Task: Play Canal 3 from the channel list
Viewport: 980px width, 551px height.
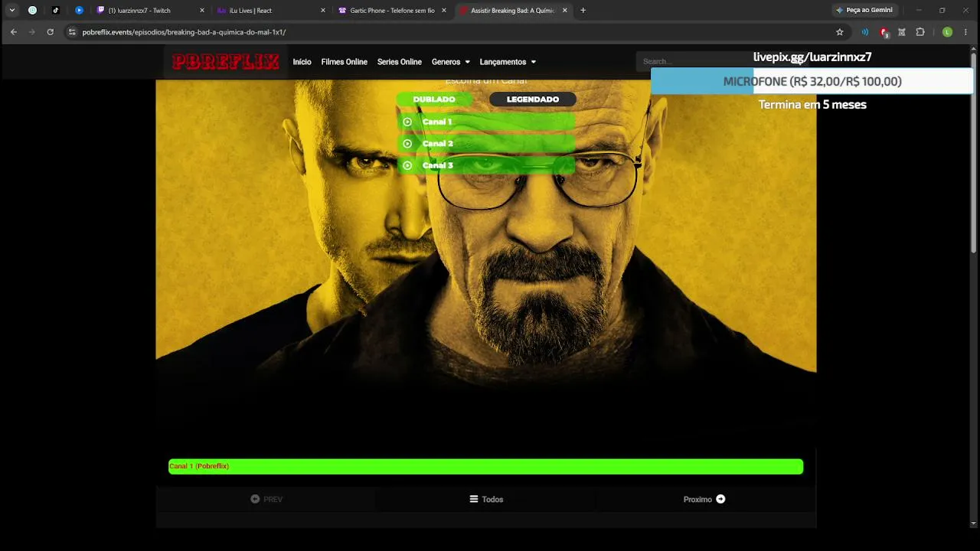Action: pyautogui.click(x=485, y=165)
